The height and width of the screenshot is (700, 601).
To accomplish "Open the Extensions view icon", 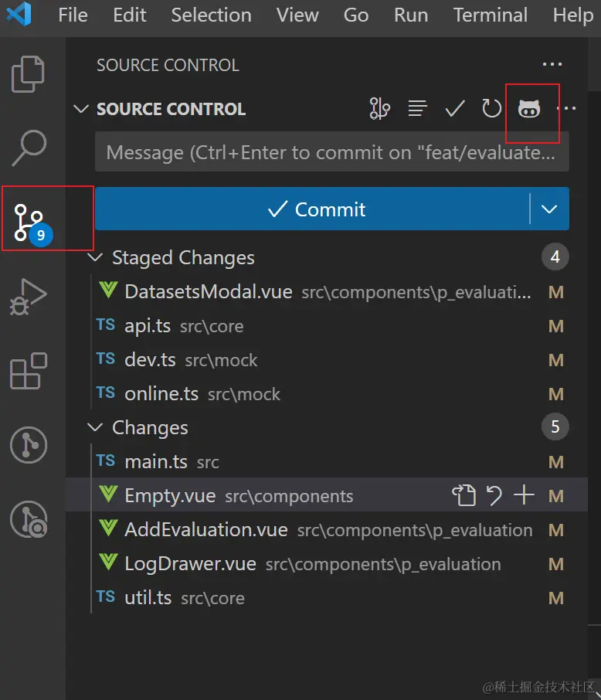I will tap(29, 371).
